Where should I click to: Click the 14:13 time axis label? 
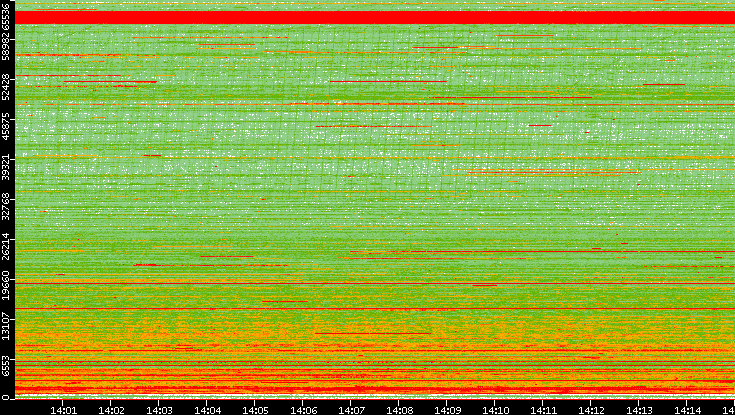pyautogui.click(x=639, y=410)
